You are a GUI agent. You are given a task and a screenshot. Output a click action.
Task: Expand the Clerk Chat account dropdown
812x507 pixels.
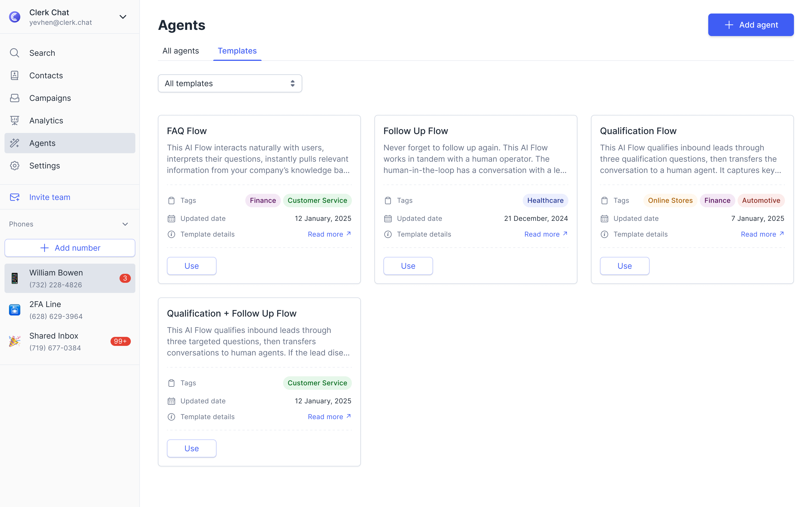pyautogui.click(x=123, y=17)
